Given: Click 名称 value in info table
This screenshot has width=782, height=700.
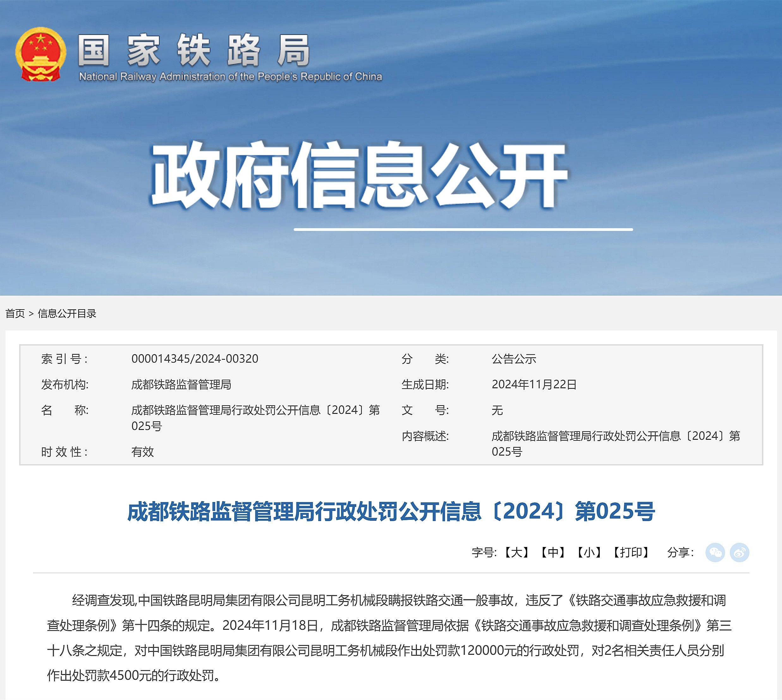Looking at the screenshot, I should [x=256, y=418].
